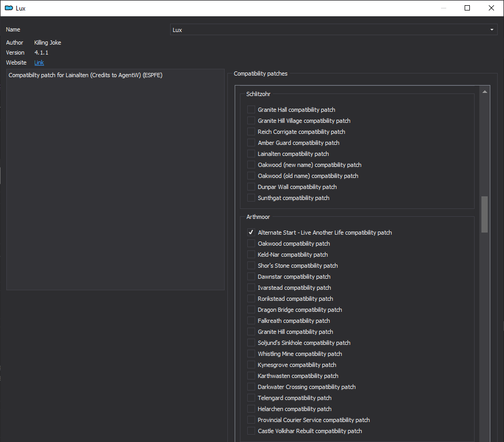Enable Castle Volkihar Rebuilt compatibility patch
The height and width of the screenshot is (442, 504).
(x=251, y=431)
